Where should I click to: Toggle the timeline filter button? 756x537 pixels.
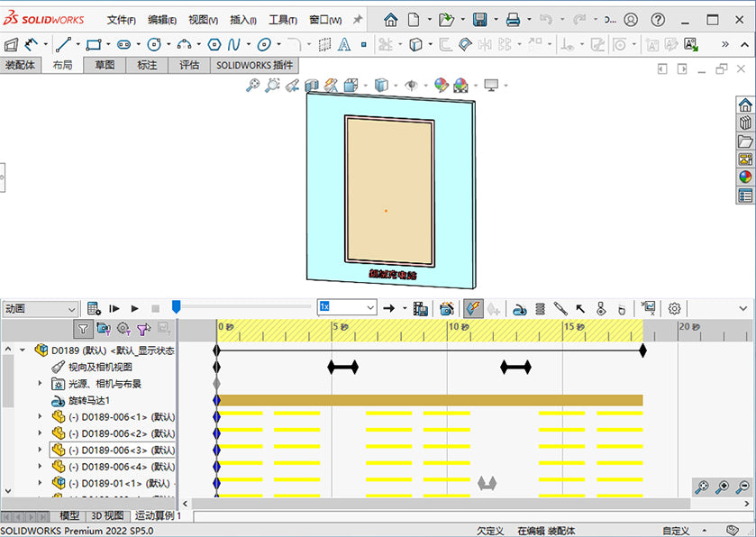pos(83,329)
